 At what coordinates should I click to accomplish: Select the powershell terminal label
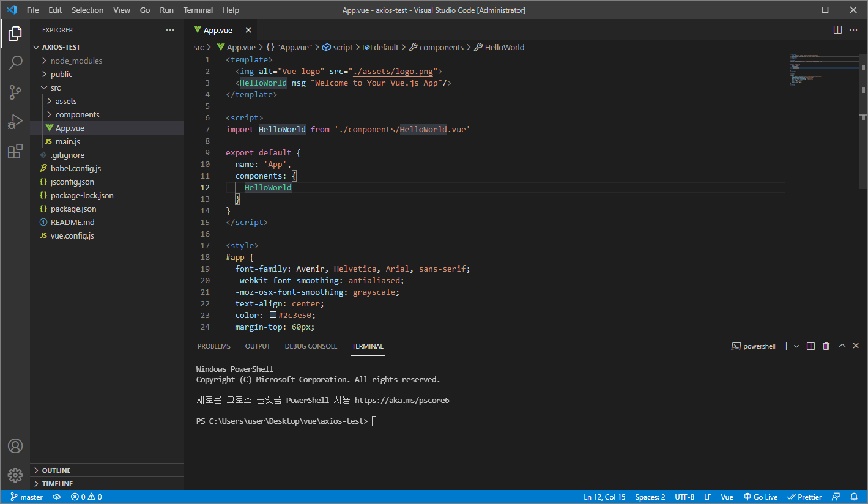tap(754, 346)
